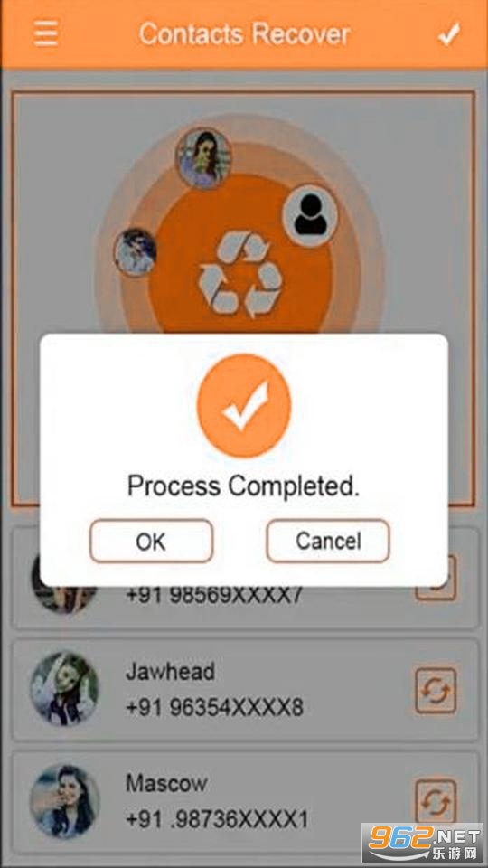
Task: Select the Jawhead contact name
Action: (171, 672)
